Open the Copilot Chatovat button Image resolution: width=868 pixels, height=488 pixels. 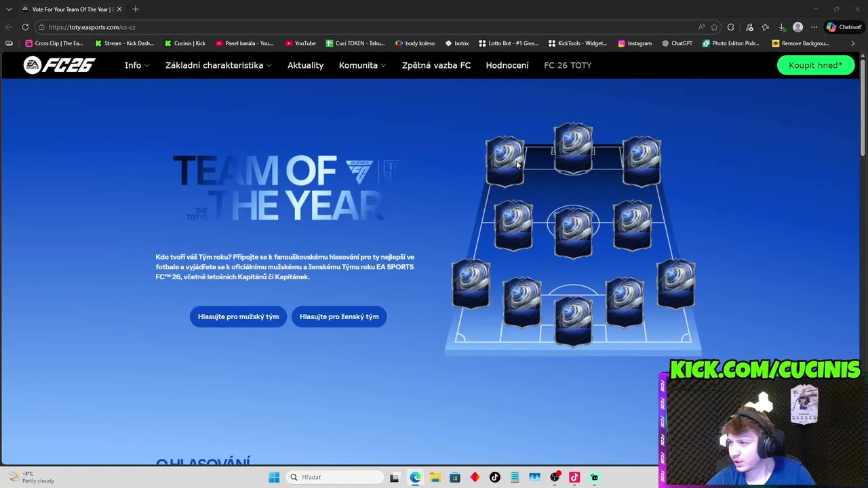click(x=844, y=27)
